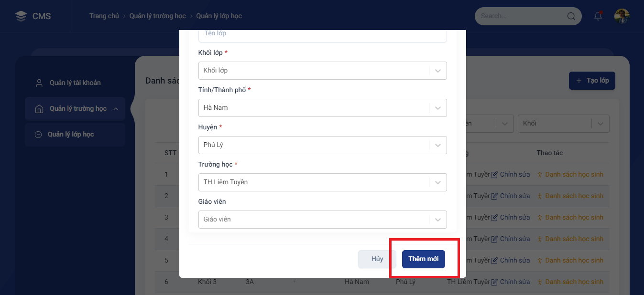Screen dimensions: 644x295
Task: Click the home icon beside Quản lý trường học
Action: [39, 109]
